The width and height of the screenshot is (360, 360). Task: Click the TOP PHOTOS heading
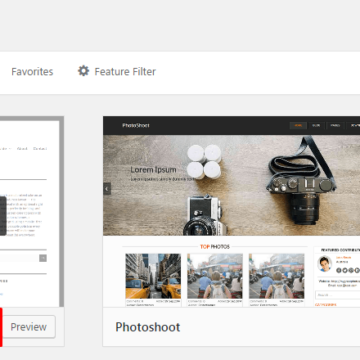point(215,247)
